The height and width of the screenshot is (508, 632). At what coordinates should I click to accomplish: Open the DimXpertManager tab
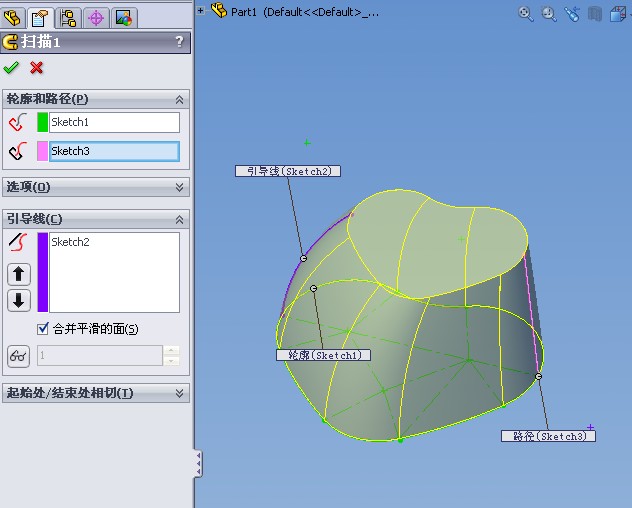point(96,18)
